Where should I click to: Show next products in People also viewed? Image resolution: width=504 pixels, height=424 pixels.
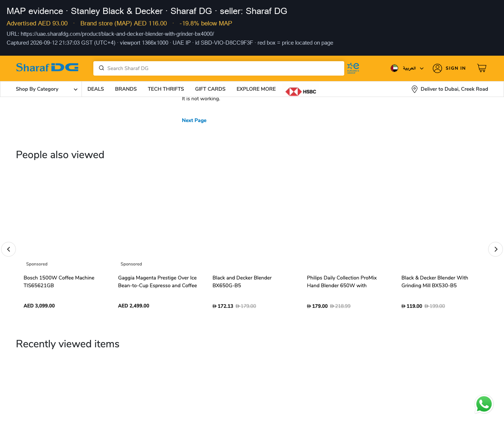496,249
